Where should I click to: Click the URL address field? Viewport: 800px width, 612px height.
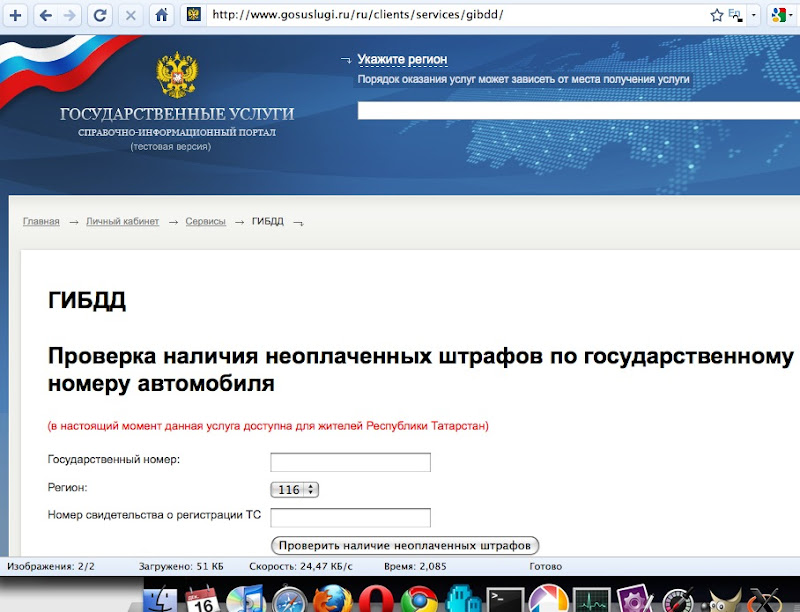(454, 15)
